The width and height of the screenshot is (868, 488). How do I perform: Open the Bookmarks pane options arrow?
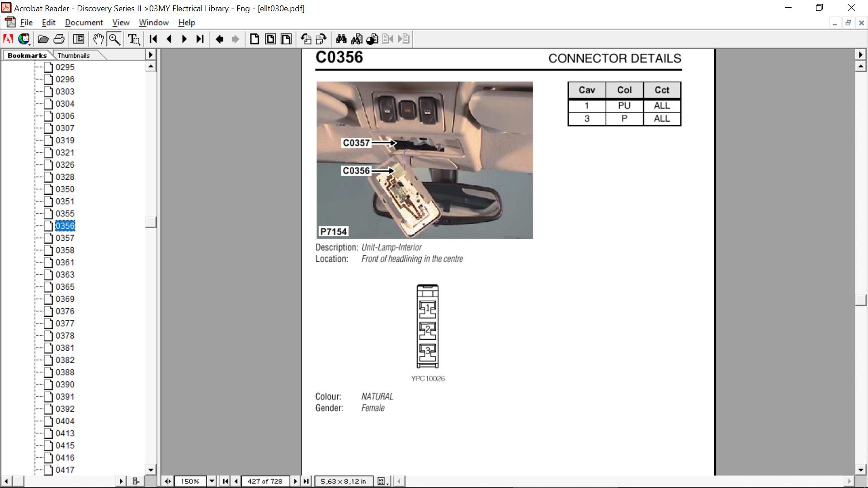point(151,55)
